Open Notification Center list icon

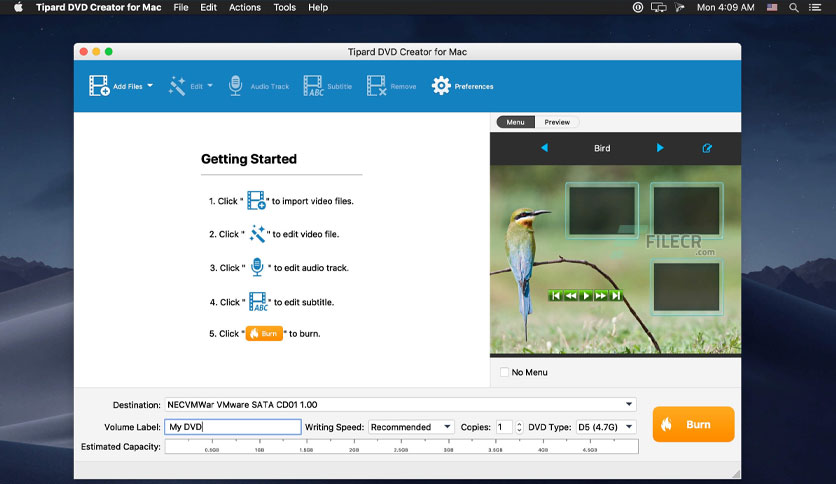pyautogui.click(x=815, y=7)
